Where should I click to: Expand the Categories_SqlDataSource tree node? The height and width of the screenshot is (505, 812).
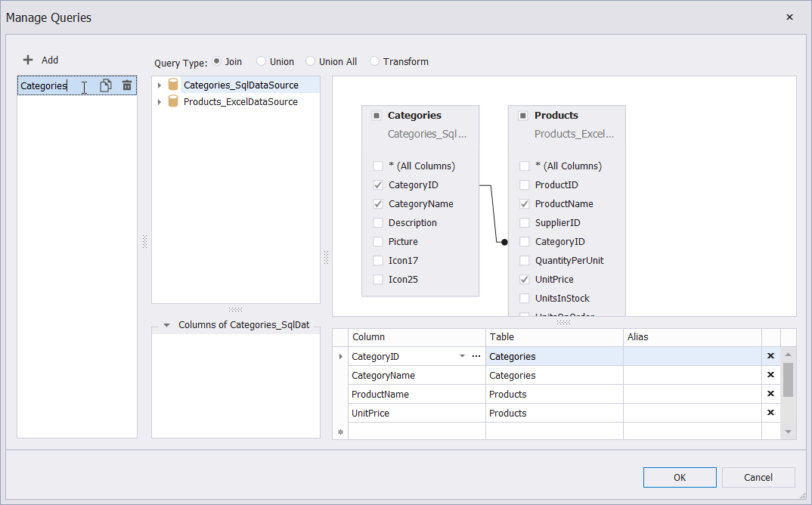coord(159,85)
